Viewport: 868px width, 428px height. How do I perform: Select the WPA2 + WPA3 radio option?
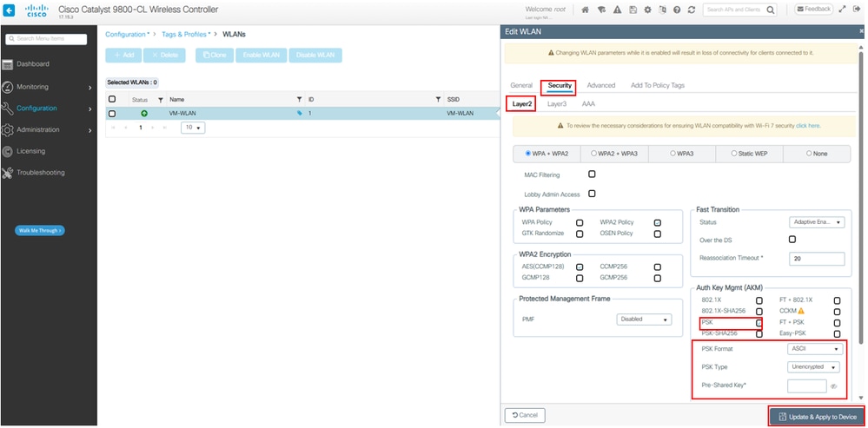click(594, 154)
